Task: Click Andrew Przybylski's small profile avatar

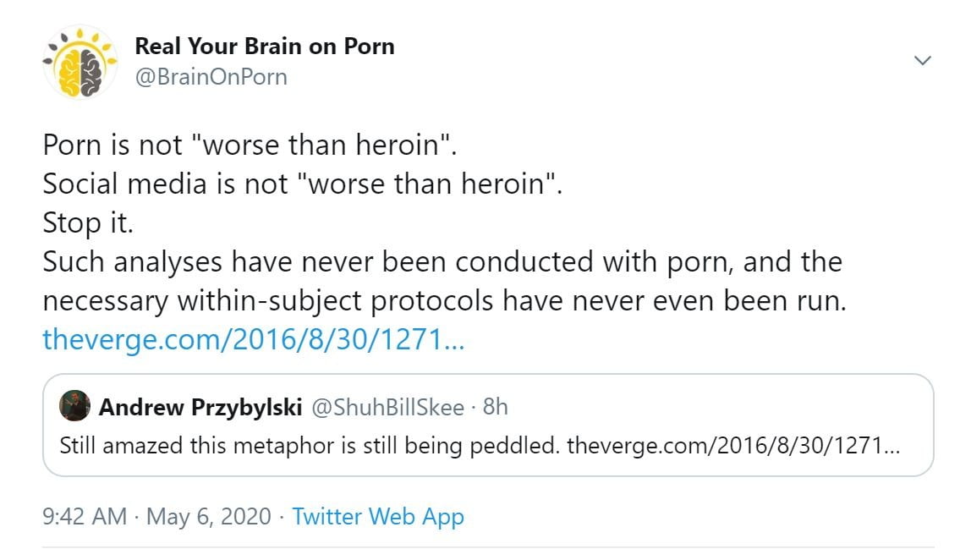Action: [74, 407]
